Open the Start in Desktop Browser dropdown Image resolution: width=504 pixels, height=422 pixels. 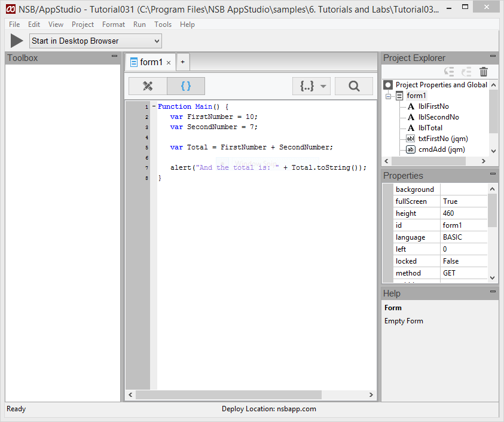click(x=96, y=41)
